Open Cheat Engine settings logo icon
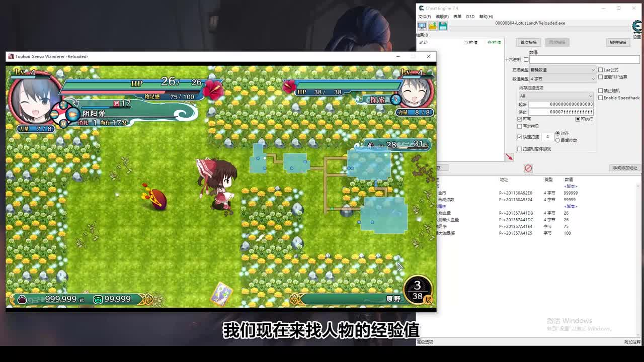The width and height of the screenshot is (644, 362). coord(637,27)
